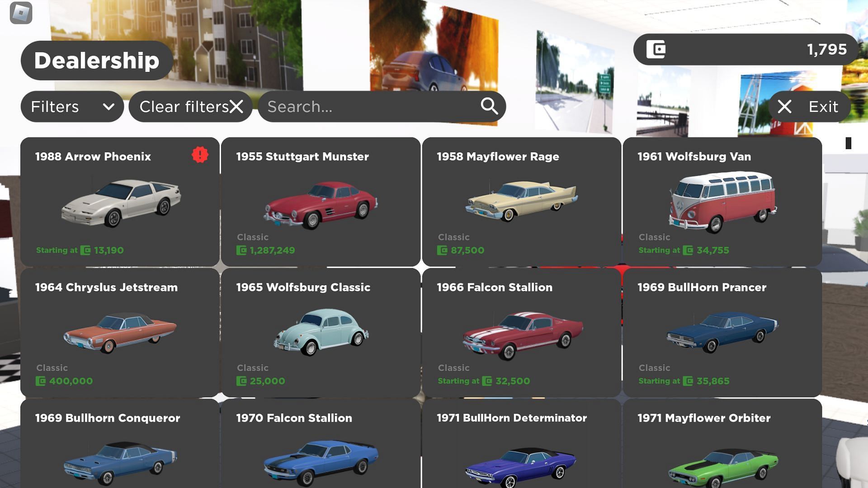Select the 1969 BullHorn Prancer title
The height and width of the screenshot is (488, 868).
coord(702,287)
